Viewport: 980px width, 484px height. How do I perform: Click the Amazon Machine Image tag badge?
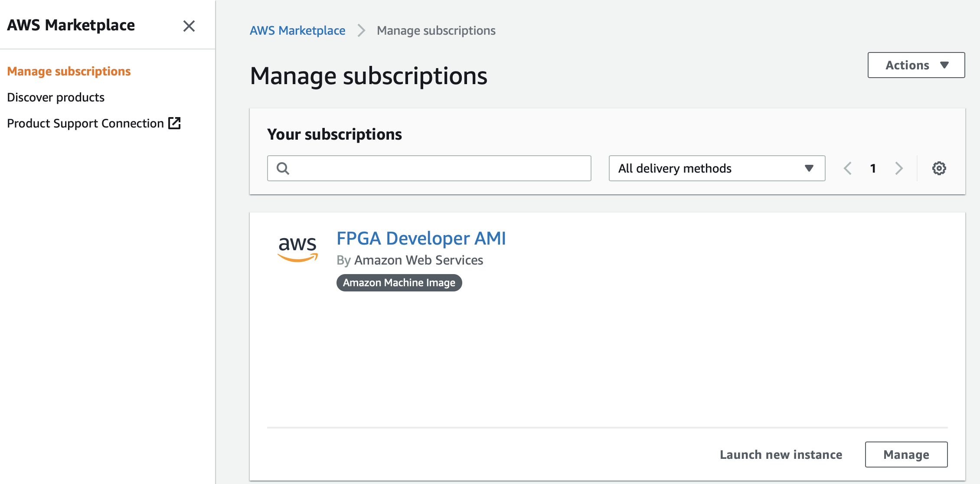click(x=399, y=283)
